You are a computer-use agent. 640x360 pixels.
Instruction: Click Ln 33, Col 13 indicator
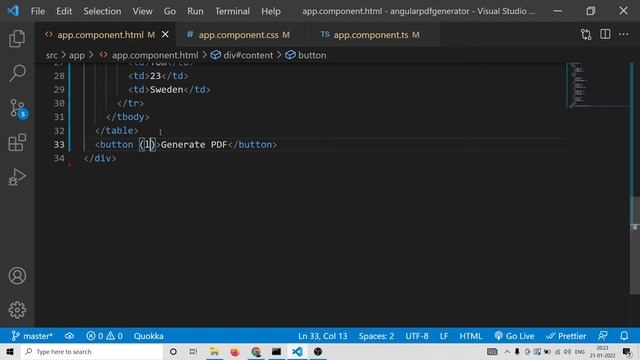click(x=322, y=336)
